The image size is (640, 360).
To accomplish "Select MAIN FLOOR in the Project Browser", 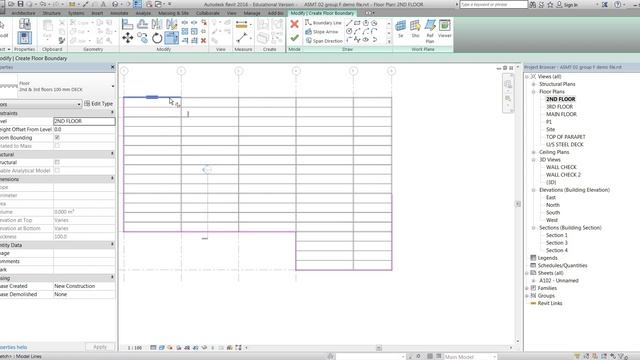I will click(561, 114).
